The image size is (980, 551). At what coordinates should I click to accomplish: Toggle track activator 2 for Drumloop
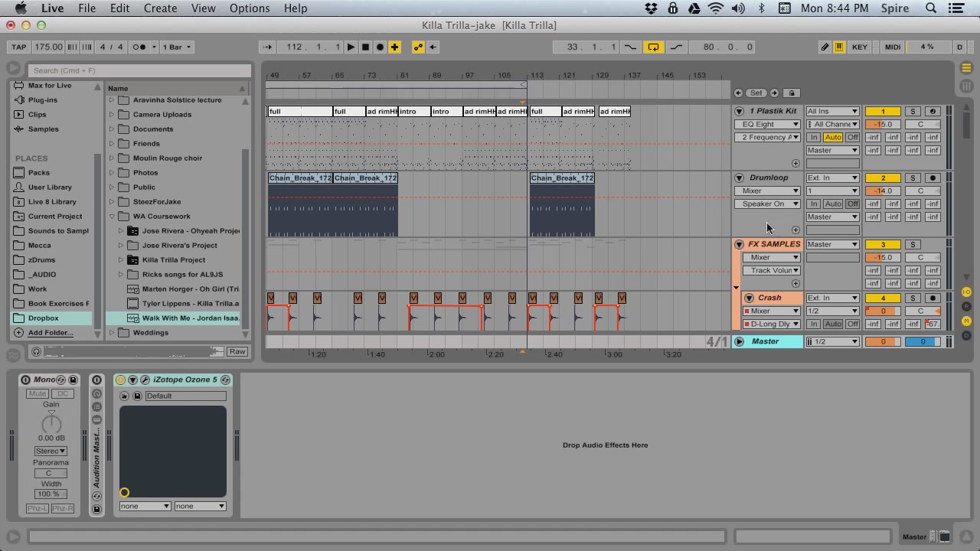(883, 178)
